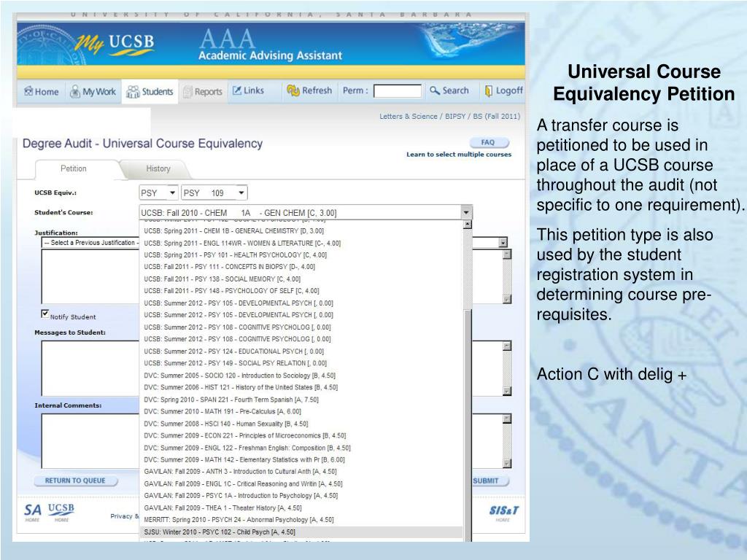Open the PSY 109 course dropdown
This screenshot has height=560, width=747.
[x=214, y=192]
